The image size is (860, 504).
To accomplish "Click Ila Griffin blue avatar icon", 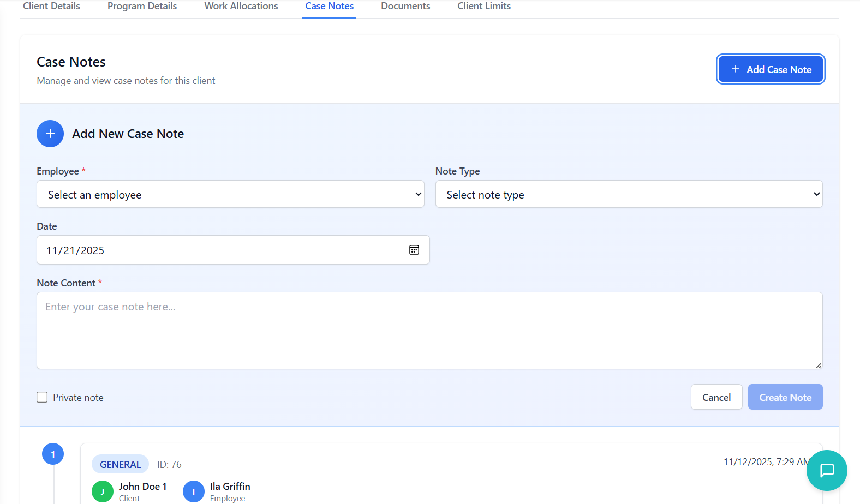I will coord(194,491).
